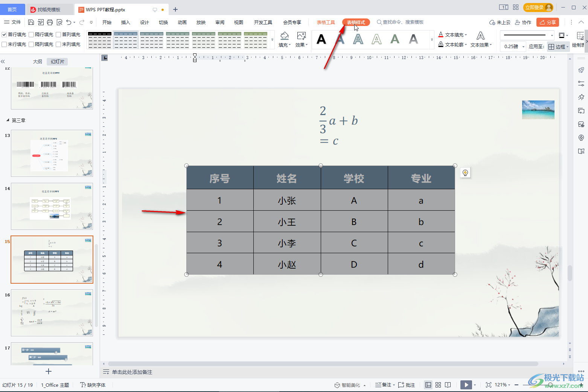The height and width of the screenshot is (392, 588).
Task: Select slide 14 thumbnail
Action: click(52, 207)
